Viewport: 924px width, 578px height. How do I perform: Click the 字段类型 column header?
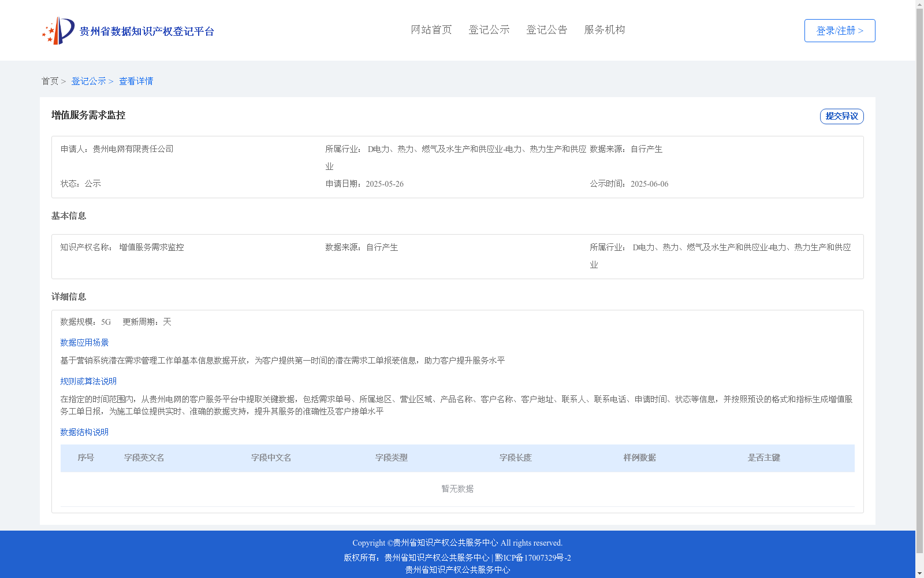click(x=391, y=458)
